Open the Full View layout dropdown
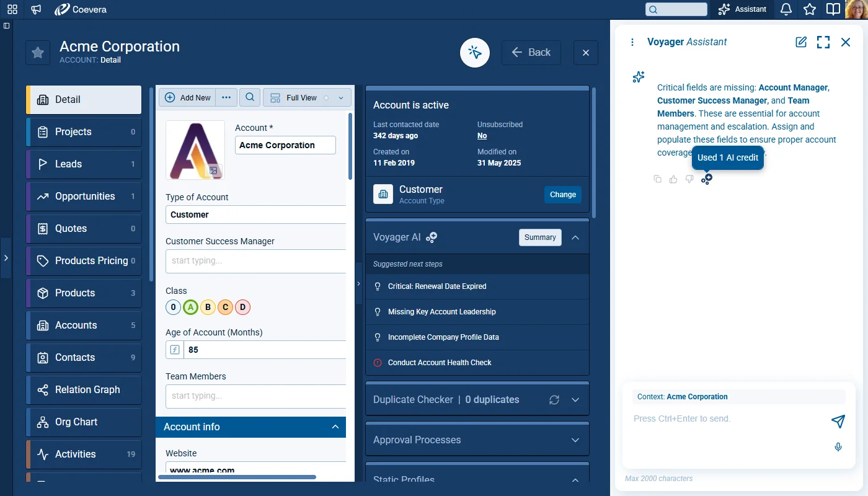Viewport: 868px width, 496px height. (308, 97)
